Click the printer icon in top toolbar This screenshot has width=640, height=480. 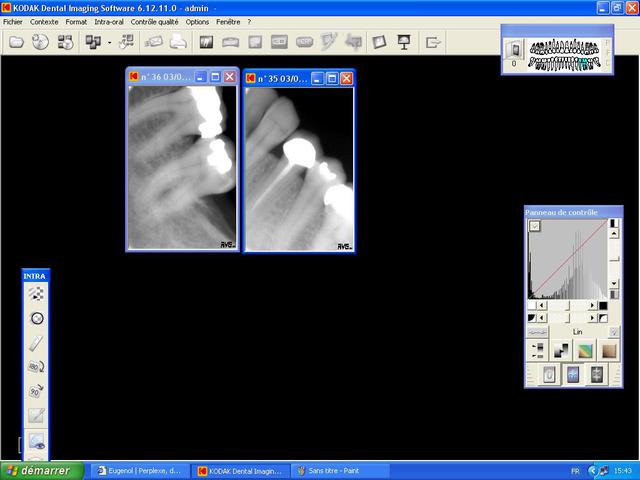(177, 42)
